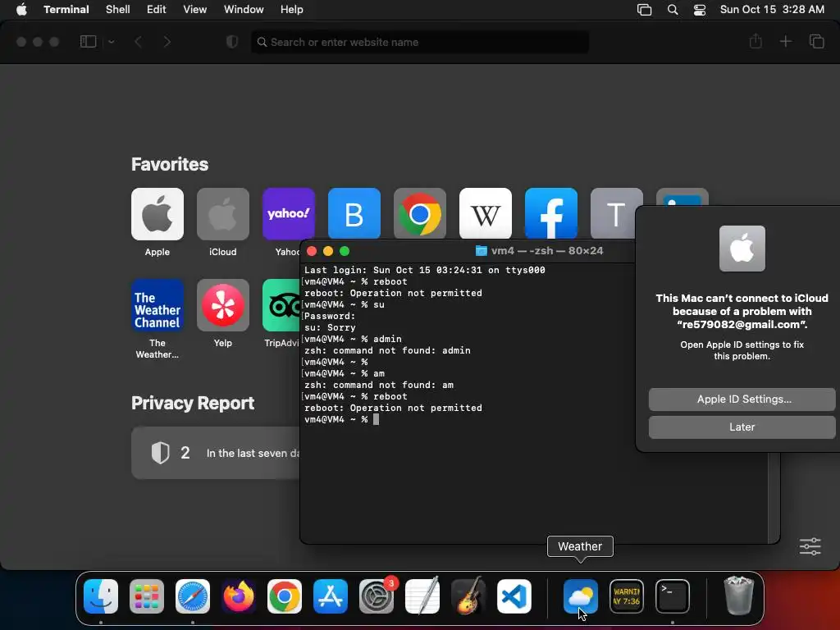The height and width of the screenshot is (630, 840).
Task: Click 'zsh: command not found: admin' line
Action: click(387, 350)
